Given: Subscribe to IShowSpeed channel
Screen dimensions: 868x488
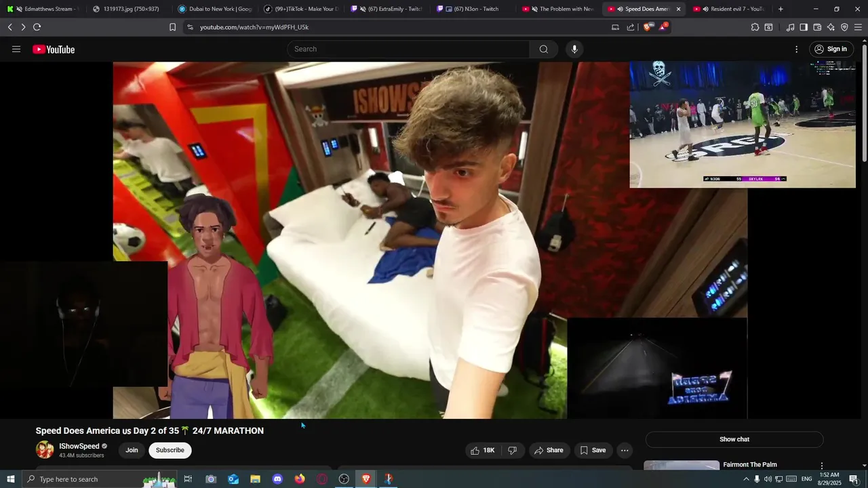Looking at the screenshot, I should coord(170,450).
